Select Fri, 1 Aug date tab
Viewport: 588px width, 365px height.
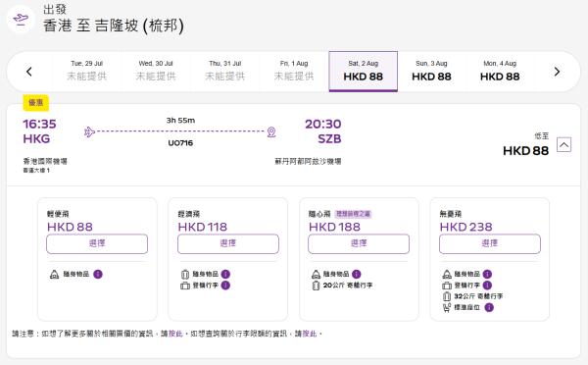[x=294, y=71]
